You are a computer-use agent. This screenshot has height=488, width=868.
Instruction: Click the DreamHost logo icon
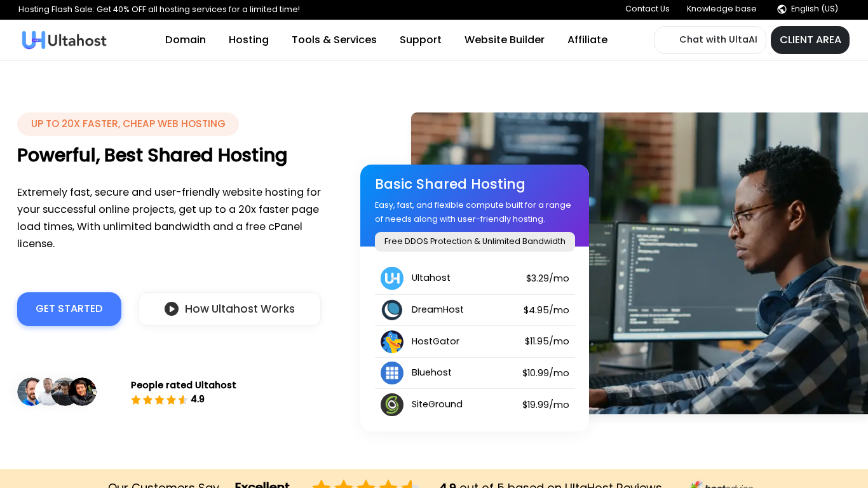click(392, 309)
